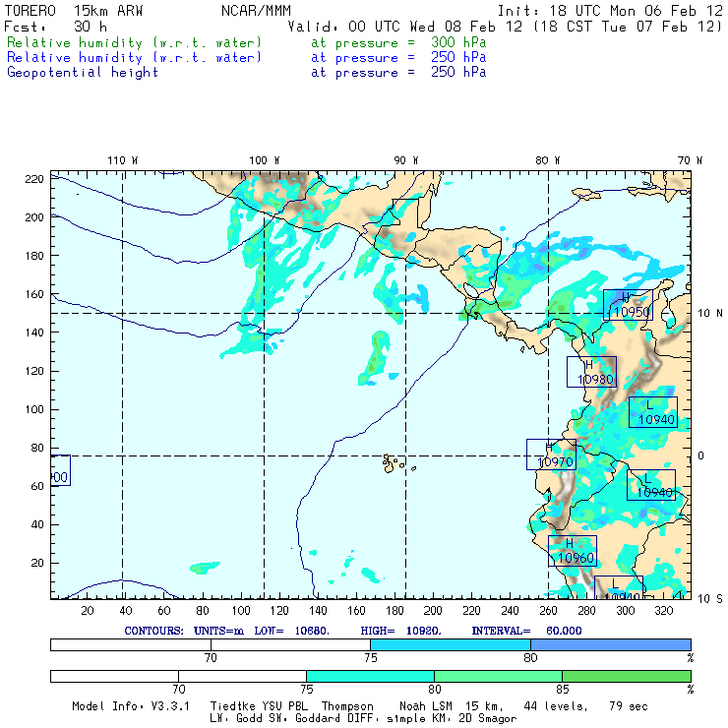Click the H 10970 marker near the equator
This screenshot has width=728, height=728.
pyautogui.click(x=551, y=454)
